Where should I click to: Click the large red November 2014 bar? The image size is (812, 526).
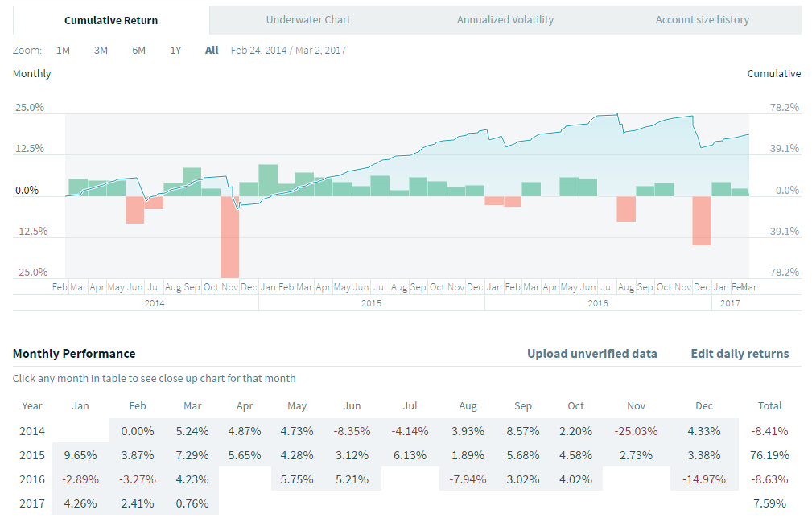click(x=230, y=237)
